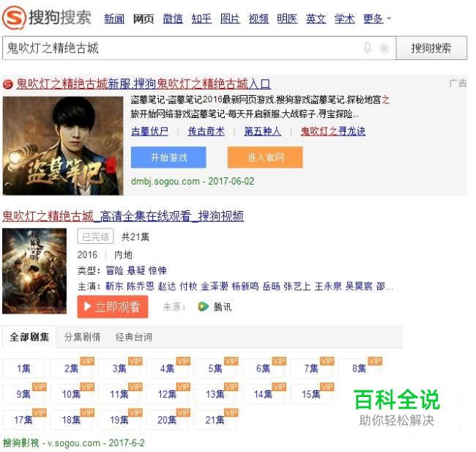Image resolution: width=476 pixels, height=452 pixels.
Task: Activate voice search microphone icon
Action: (x=368, y=48)
